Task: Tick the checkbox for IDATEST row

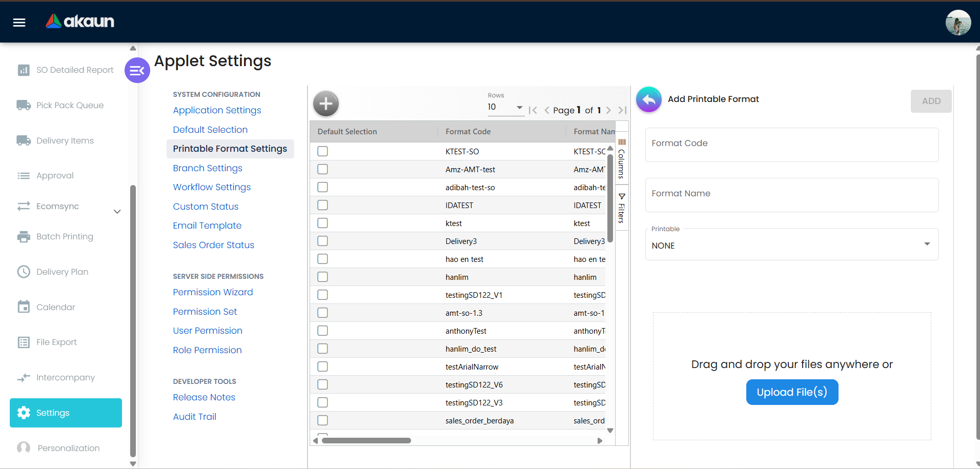Action: 322,205
